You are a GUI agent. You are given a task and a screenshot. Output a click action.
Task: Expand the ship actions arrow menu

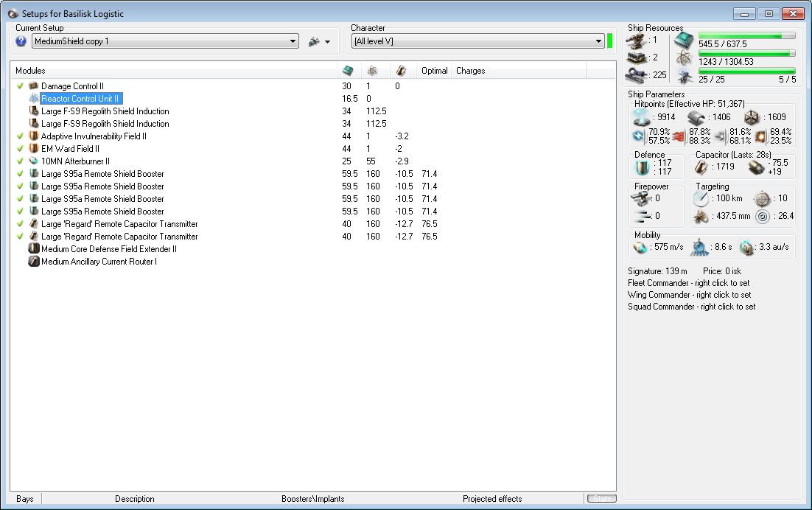pyautogui.click(x=327, y=42)
